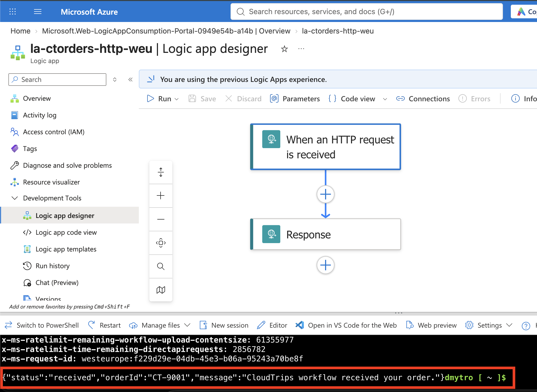The image size is (537, 392).
Task: Open the LogicAppConsumption Overview breadcrumb
Action: [166, 31]
